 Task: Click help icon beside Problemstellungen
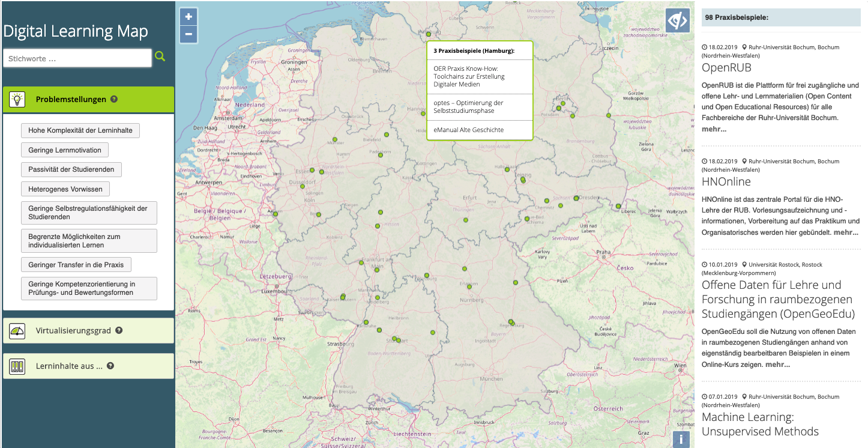pyautogui.click(x=114, y=100)
